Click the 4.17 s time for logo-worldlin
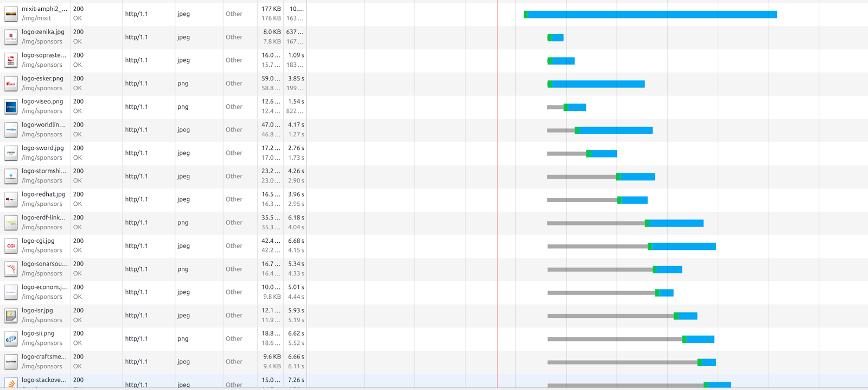 pyautogui.click(x=296, y=125)
